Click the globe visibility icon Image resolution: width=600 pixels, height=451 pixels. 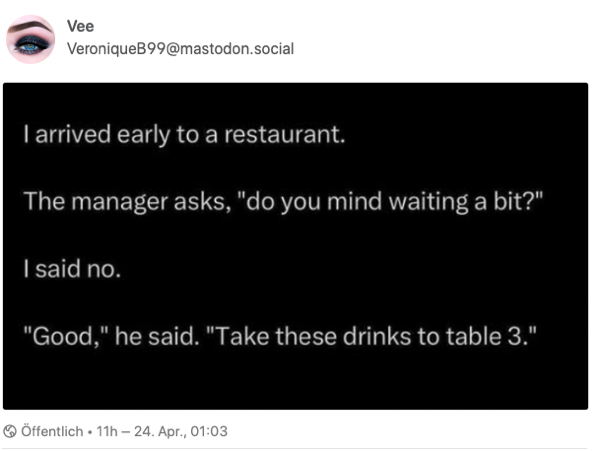click(x=10, y=432)
